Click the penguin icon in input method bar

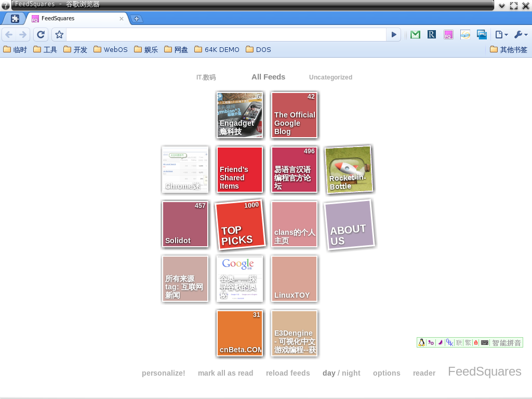tap(421, 343)
